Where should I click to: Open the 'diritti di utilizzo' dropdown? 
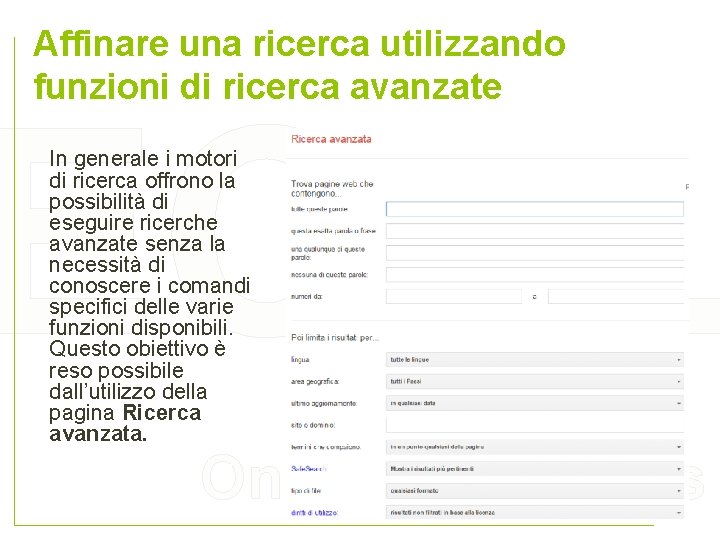[534, 512]
